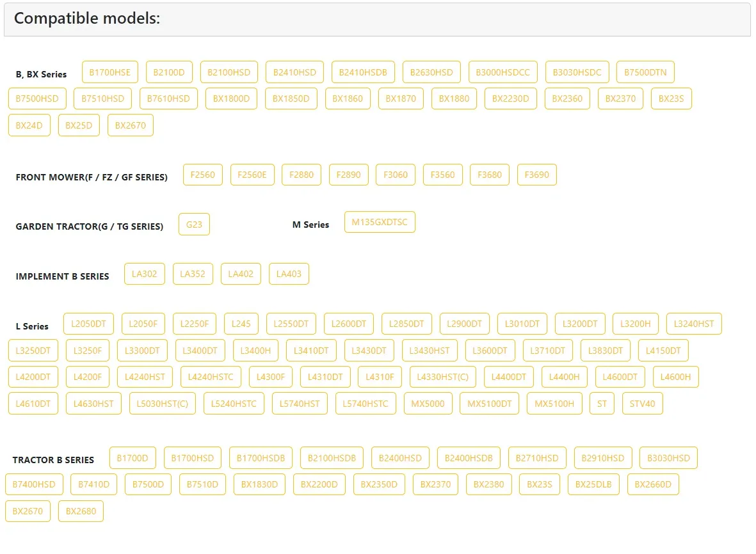Select the BX2680 tag
Image resolution: width=756 pixels, height=554 pixels.
[x=81, y=511]
